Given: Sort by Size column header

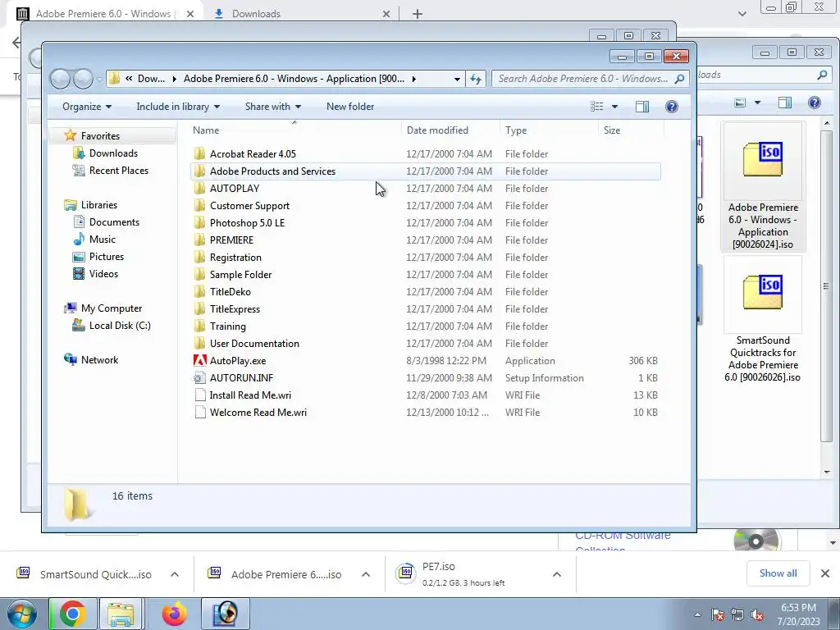Looking at the screenshot, I should coord(631,130).
